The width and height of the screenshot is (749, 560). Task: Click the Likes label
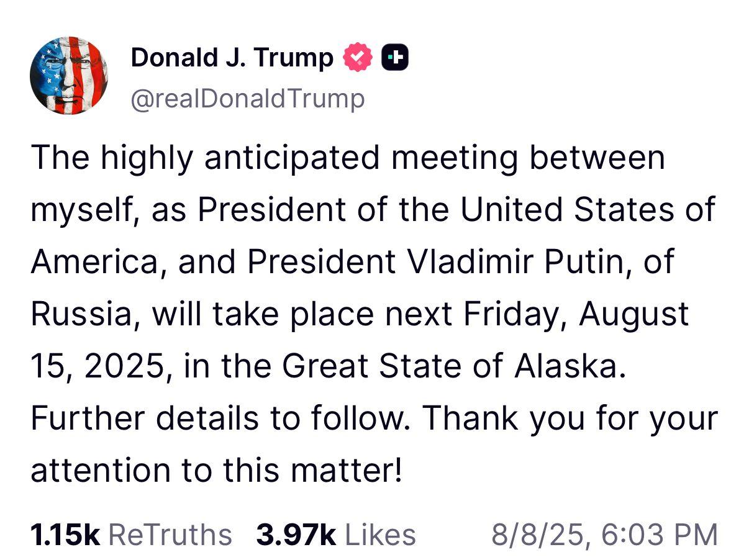point(379,535)
